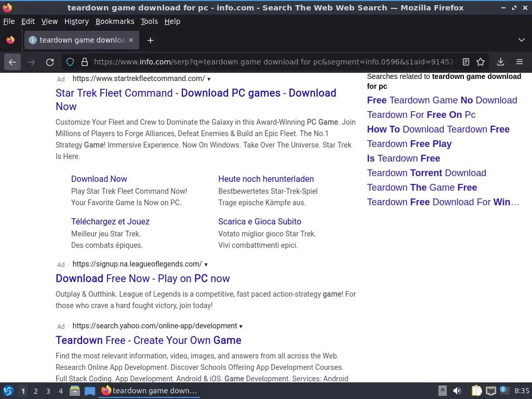Open the View menu

point(49,21)
